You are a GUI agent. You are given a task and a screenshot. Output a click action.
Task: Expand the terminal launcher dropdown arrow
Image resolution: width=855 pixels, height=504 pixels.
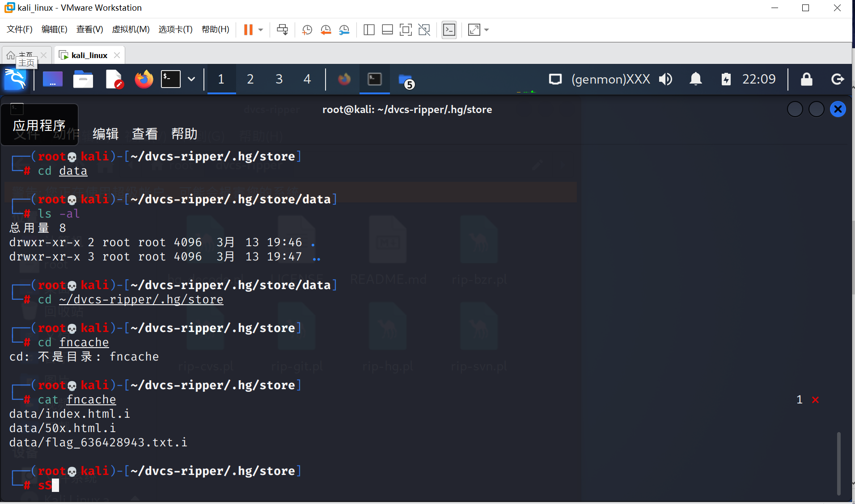(x=191, y=80)
